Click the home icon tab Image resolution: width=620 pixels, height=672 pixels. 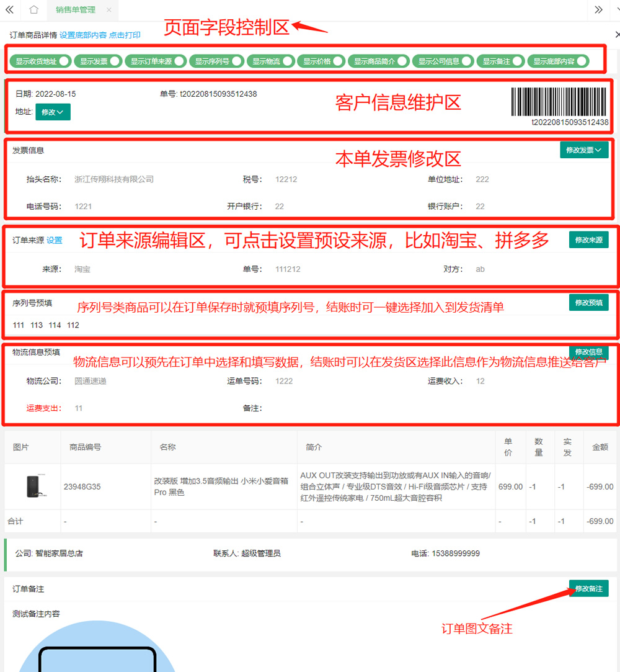tap(34, 9)
